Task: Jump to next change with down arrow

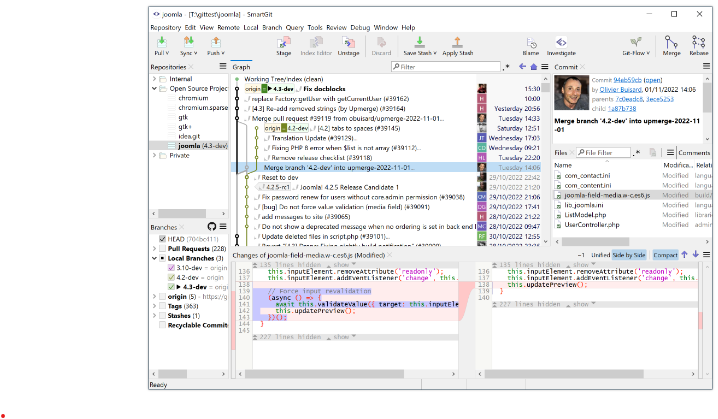Action: (x=696, y=255)
